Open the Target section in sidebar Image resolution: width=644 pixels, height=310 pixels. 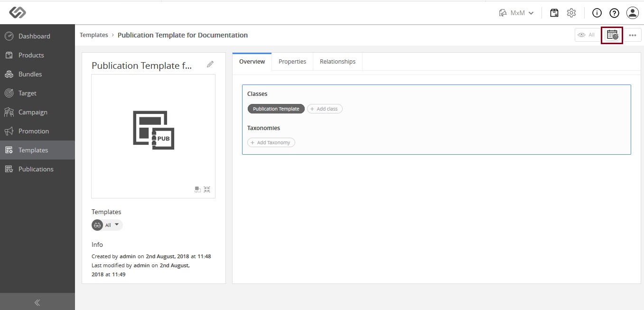(x=37, y=93)
